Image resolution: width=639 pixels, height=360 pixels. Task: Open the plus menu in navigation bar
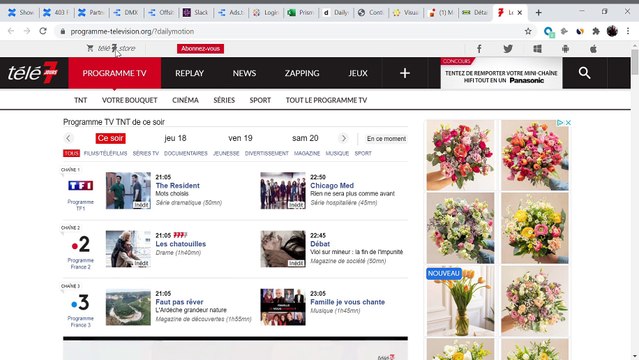click(405, 73)
